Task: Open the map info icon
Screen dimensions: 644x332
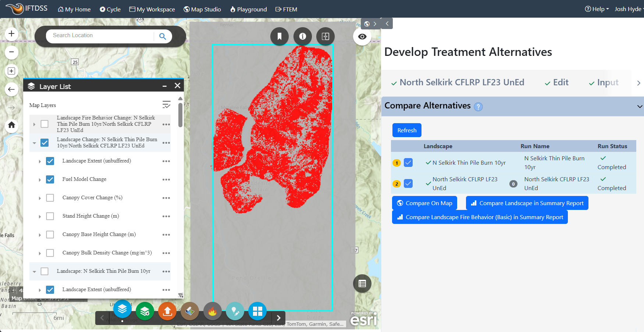Action: (x=302, y=36)
